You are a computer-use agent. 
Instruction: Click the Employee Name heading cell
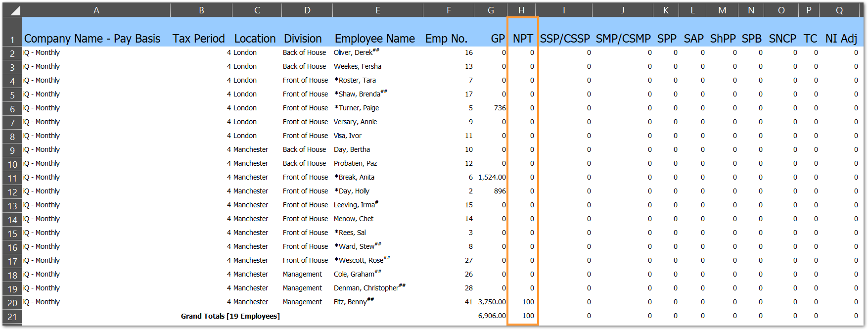374,39
